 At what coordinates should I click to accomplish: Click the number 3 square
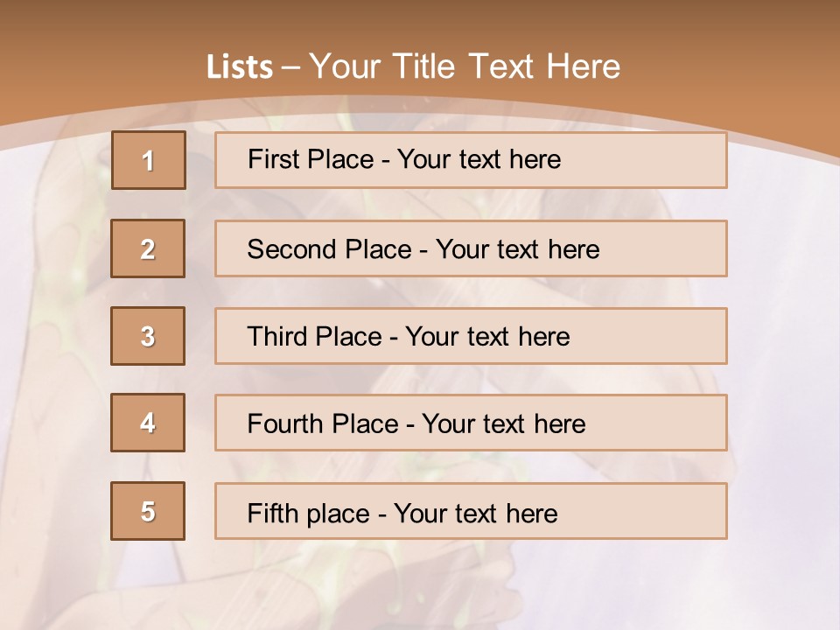tap(148, 336)
